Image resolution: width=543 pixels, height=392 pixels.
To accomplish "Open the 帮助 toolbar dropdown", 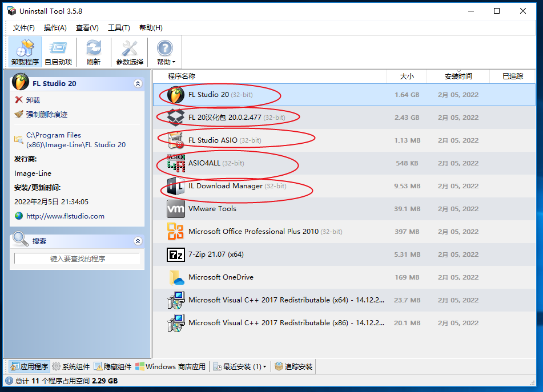I will click(x=165, y=52).
